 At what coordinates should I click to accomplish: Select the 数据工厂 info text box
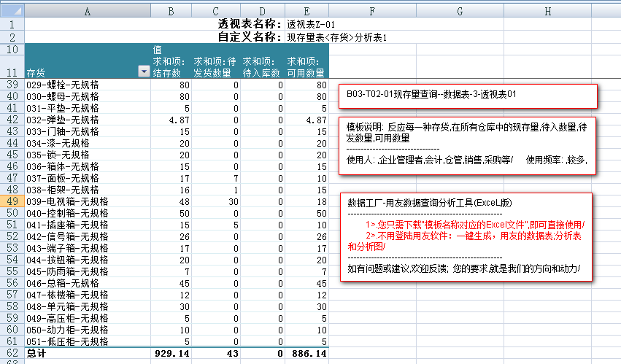pyautogui.click(x=466, y=236)
